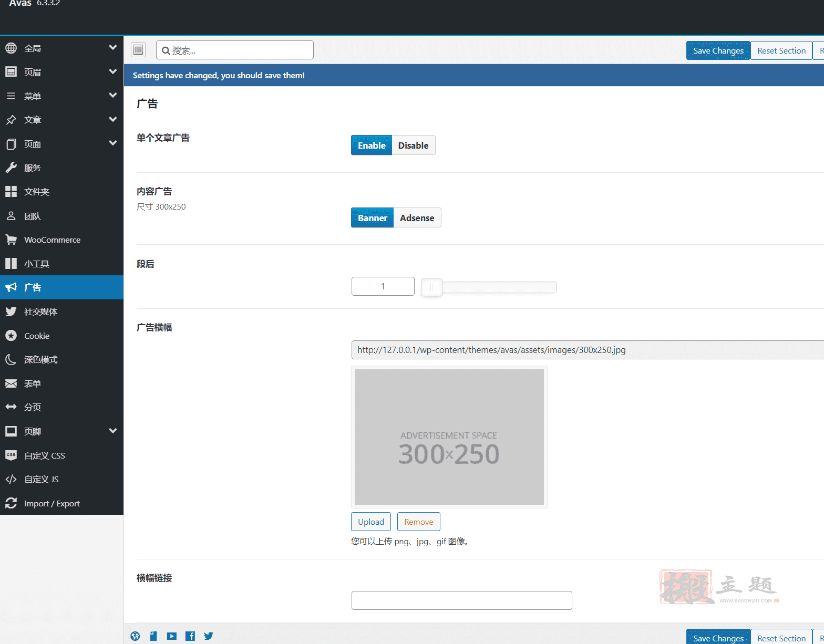Select Enable for 单个文章广告

(372, 146)
